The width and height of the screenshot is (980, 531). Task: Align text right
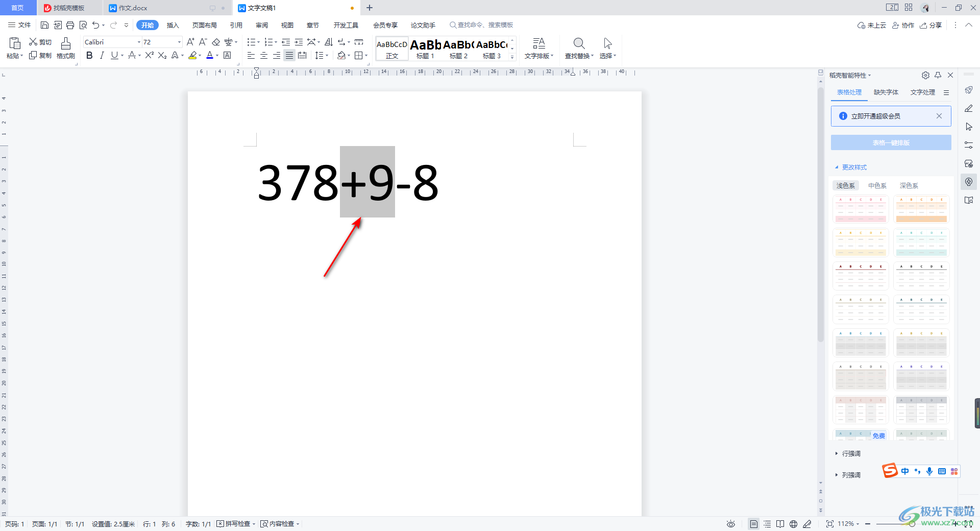point(277,55)
